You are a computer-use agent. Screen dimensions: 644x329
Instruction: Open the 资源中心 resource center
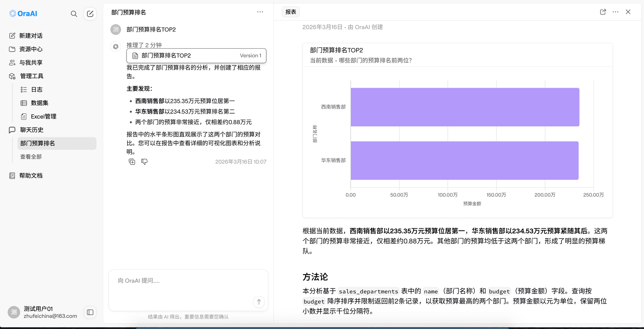pos(31,49)
